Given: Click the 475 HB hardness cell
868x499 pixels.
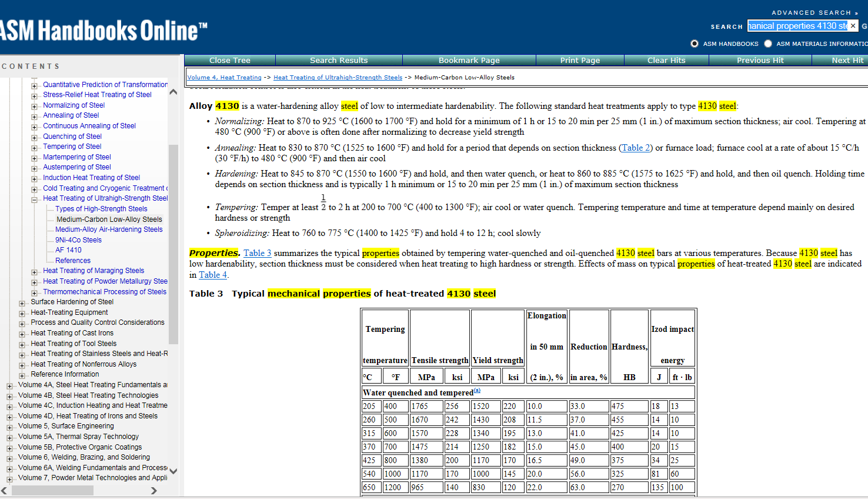Looking at the screenshot, I should [629, 406].
